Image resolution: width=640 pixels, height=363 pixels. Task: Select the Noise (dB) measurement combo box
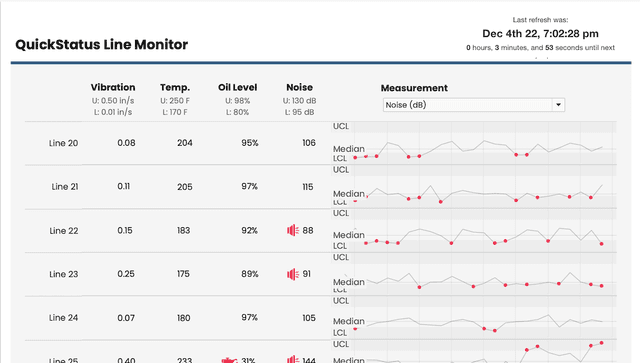473,105
